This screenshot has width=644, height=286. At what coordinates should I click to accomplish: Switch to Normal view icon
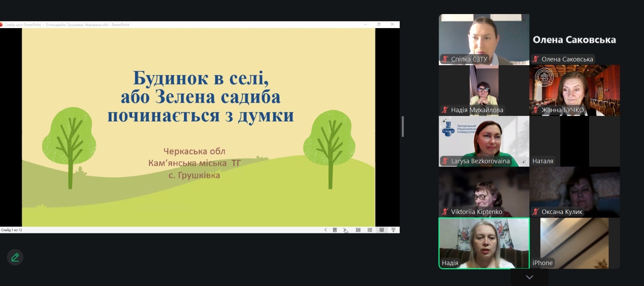click(x=358, y=230)
